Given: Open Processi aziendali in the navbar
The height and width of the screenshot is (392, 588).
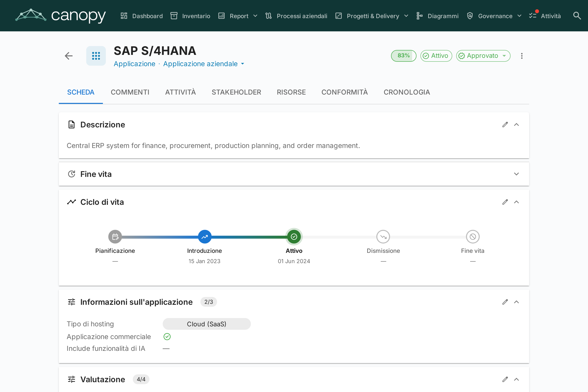Looking at the screenshot, I should coord(296,16).
